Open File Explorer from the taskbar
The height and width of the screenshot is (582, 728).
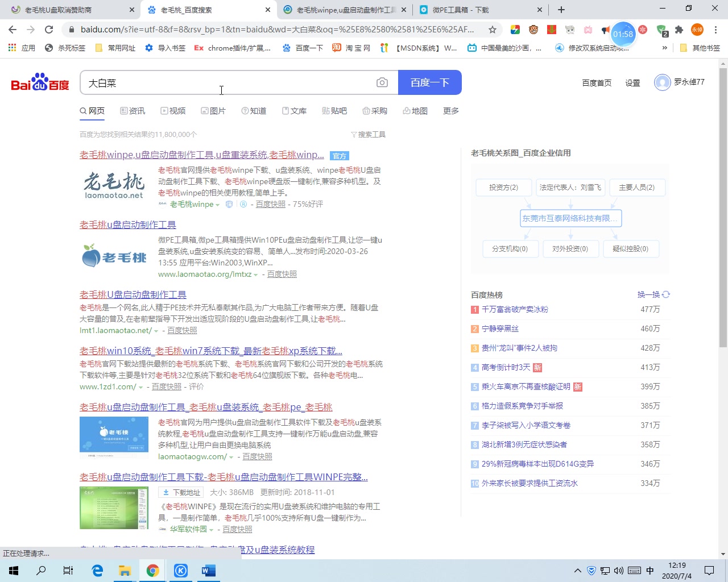pyautogui.click(x=125, y=571)
